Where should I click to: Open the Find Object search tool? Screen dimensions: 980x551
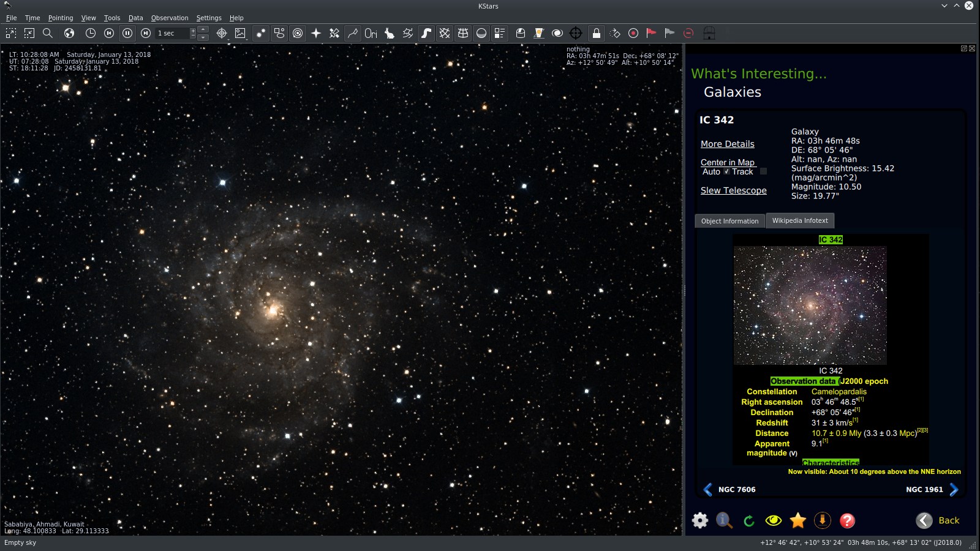coord(48,33)
